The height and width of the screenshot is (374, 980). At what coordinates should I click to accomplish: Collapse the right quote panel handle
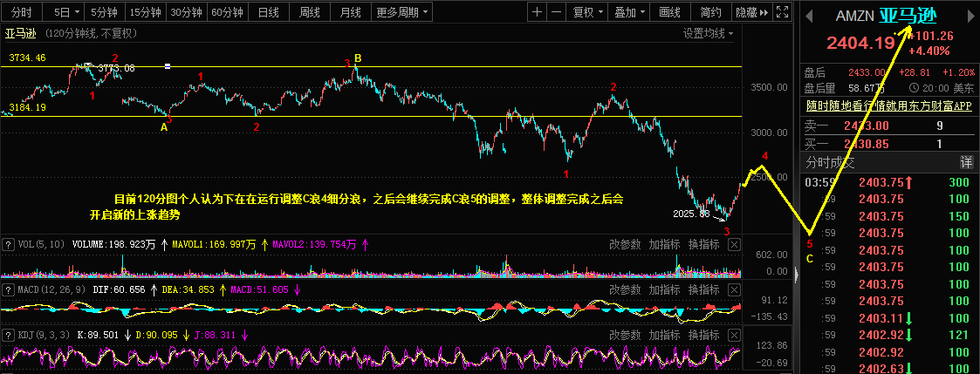[796, 274]
